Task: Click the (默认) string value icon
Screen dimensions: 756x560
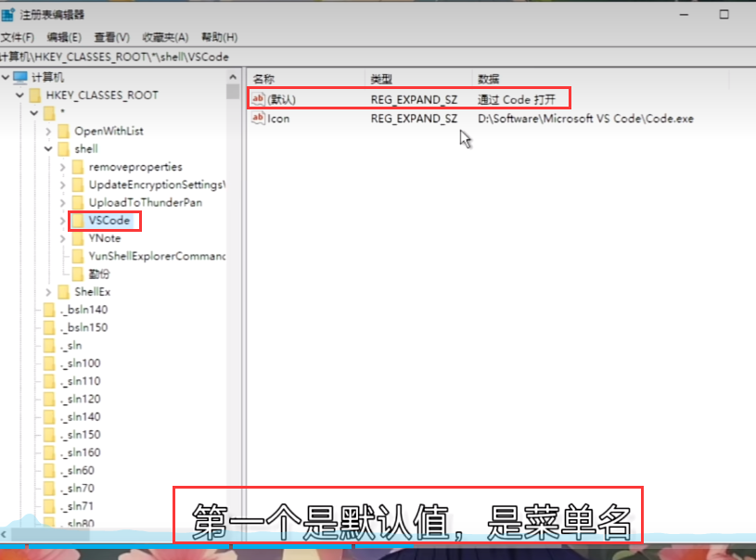Action: 259,99
